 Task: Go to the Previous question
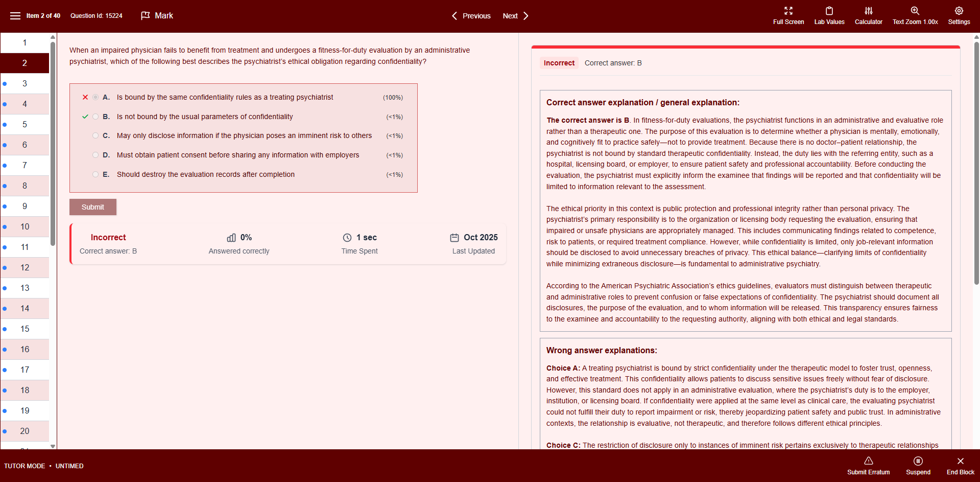pyautogui.click(x=471, y=16)
